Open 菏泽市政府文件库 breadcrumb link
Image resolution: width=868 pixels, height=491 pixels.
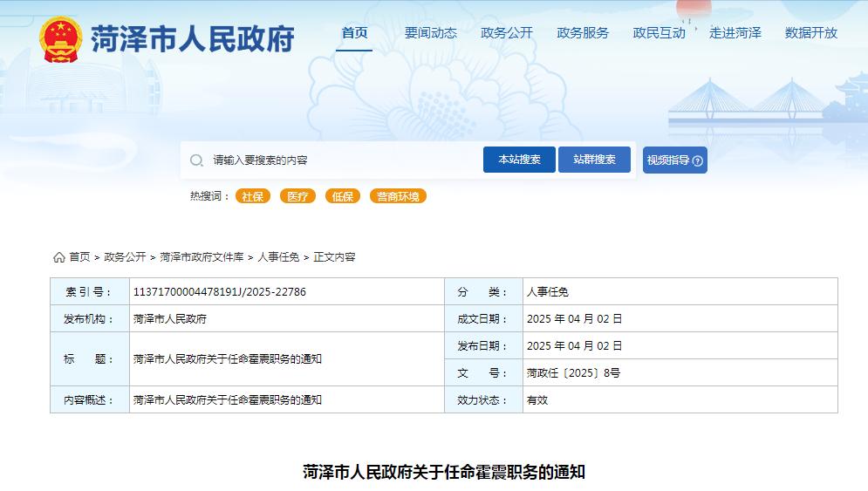coord(202,257)
